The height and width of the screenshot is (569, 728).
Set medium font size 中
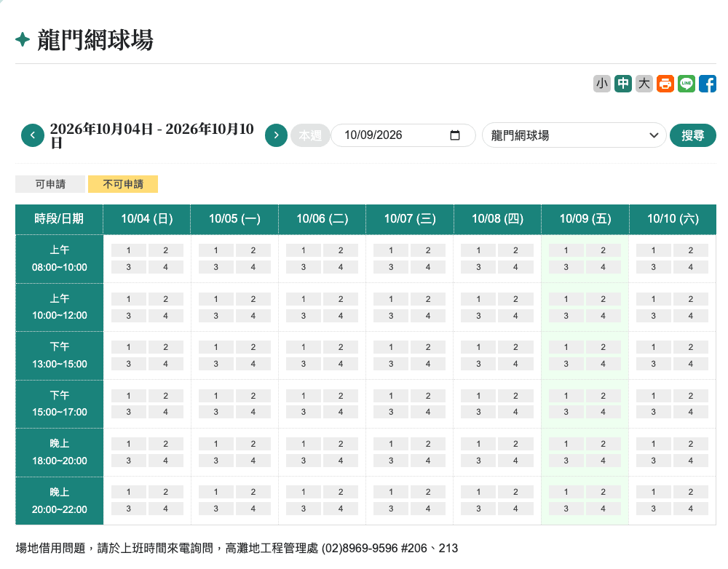[x=623, y=84]
